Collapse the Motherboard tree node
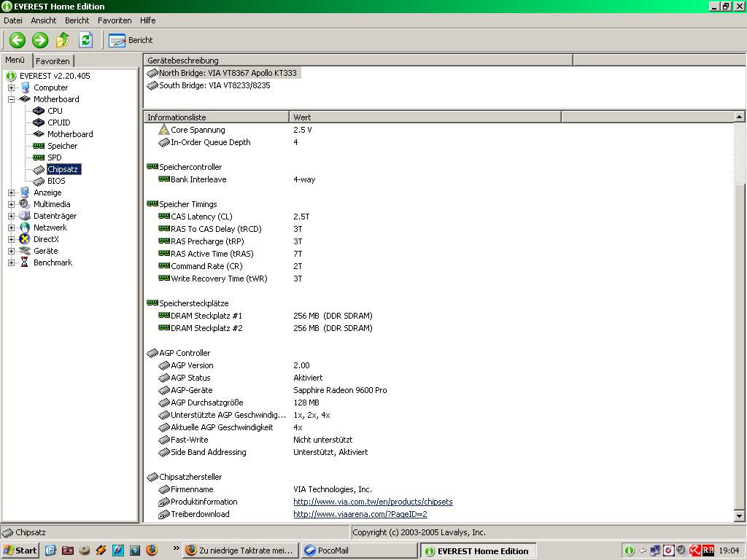The width and height of the screenshot is (747, 560). tap(12, 99)
